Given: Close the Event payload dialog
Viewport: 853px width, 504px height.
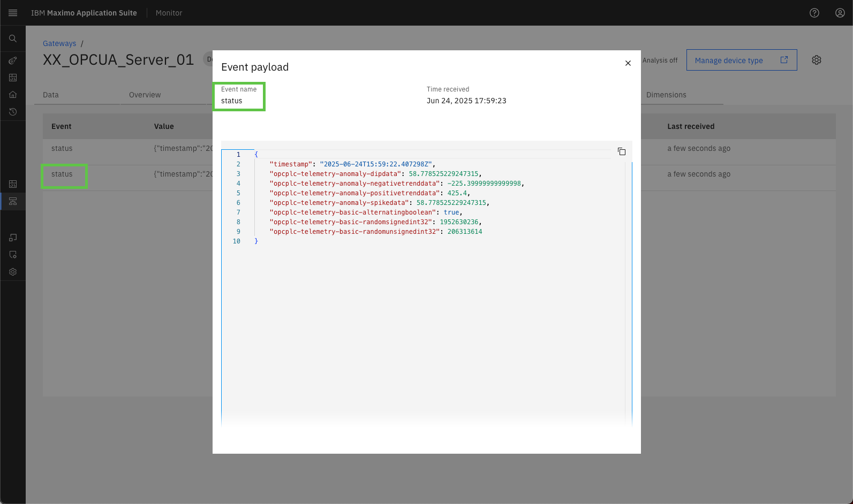Looking at the screenshot, I should [628, 63].
